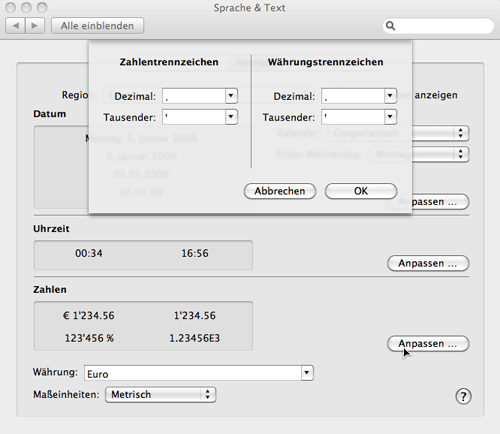Click the Euro currency text field
500x434 pixels.
tap(193, 373)
